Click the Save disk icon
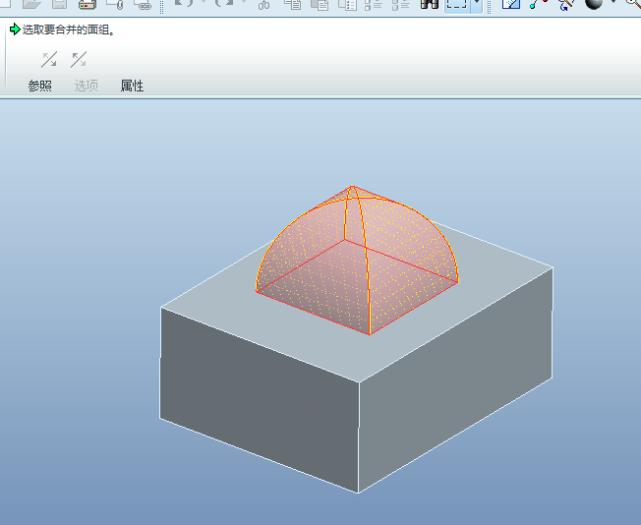This screenshot has width=641, height=525. tap(59, 4)
